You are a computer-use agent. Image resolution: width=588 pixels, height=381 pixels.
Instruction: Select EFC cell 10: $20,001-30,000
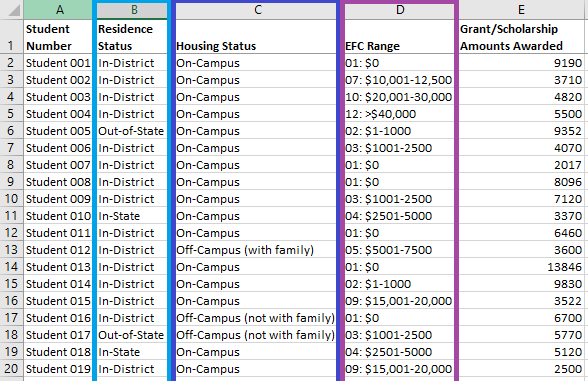(400, 97)
